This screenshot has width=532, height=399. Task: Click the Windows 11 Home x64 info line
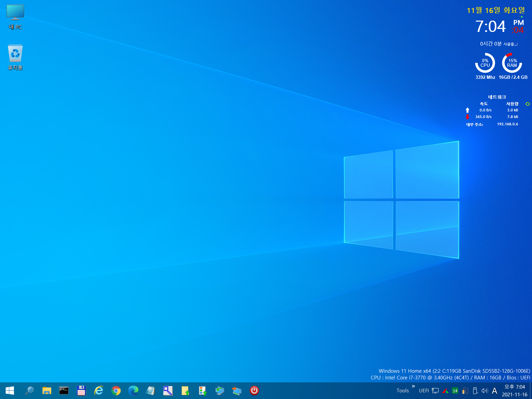coord(454,371)
